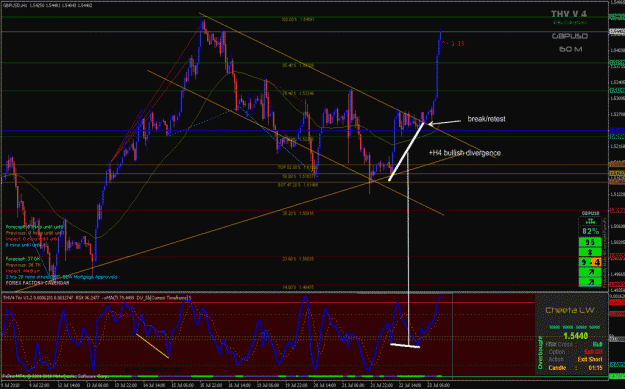Click the GBPUSD,H1 chart header text
625x389 pixels.
(x=49, y=4)
